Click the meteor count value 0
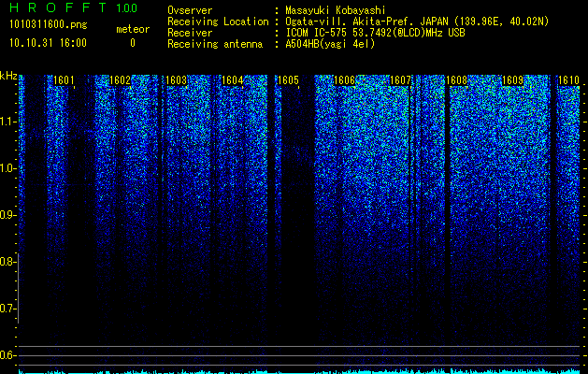The width and height of the screenshot is (588, 374). (x=133, y=43)
